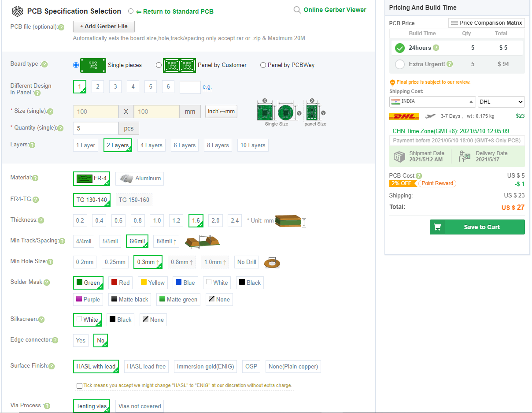Click the Single pieces green board icon
This screenshot has height=413, width=532.
[93, 65]
